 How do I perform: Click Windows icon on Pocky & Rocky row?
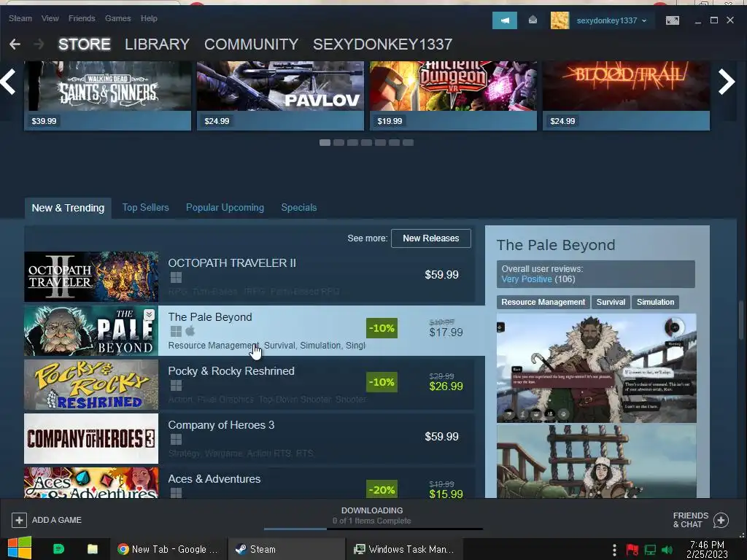(176, 385)
